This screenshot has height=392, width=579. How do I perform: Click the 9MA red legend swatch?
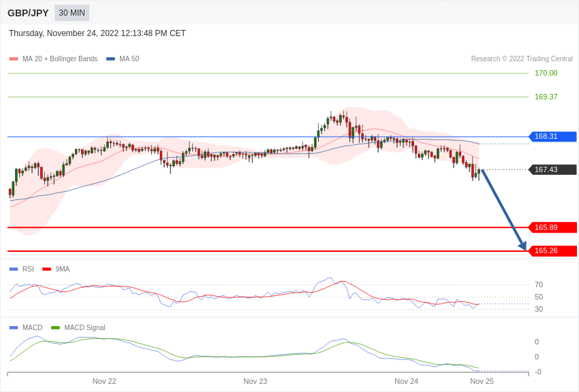[x=46, y=269]
